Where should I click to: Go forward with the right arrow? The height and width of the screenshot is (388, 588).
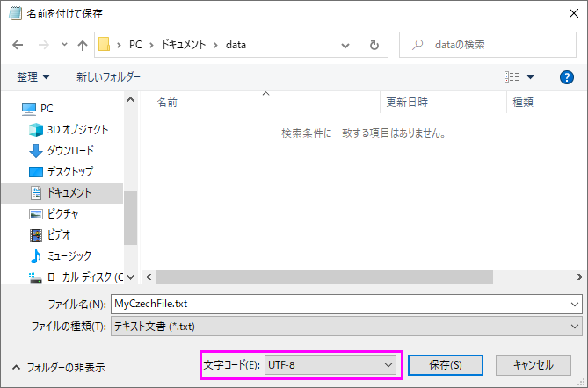point(44,46)
